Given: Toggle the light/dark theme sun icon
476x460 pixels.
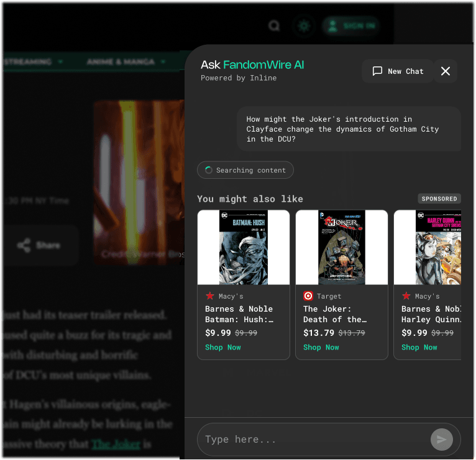Looking at the screenshot, I should 304,26.
